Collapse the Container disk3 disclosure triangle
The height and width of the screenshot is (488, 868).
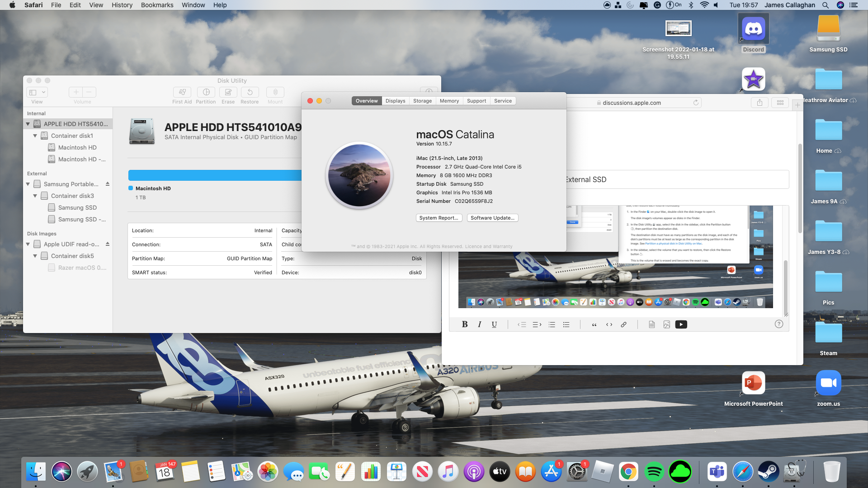pos(35,196)
